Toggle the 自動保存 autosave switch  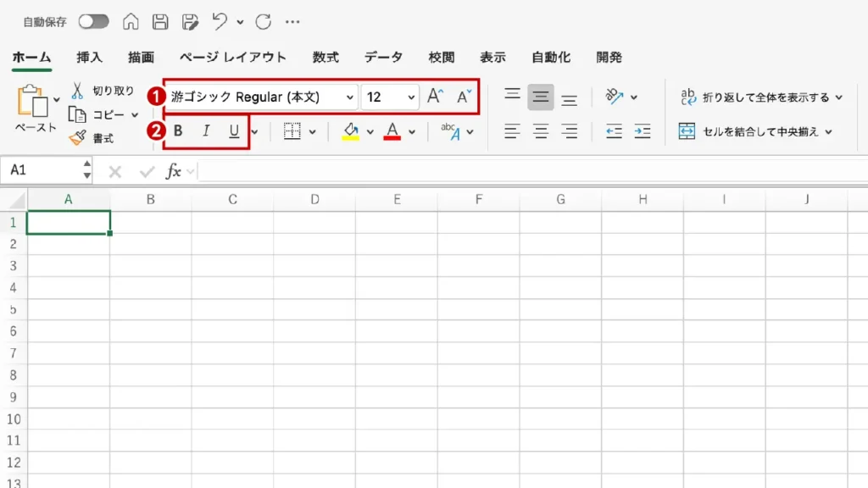[x=93, y=22]
